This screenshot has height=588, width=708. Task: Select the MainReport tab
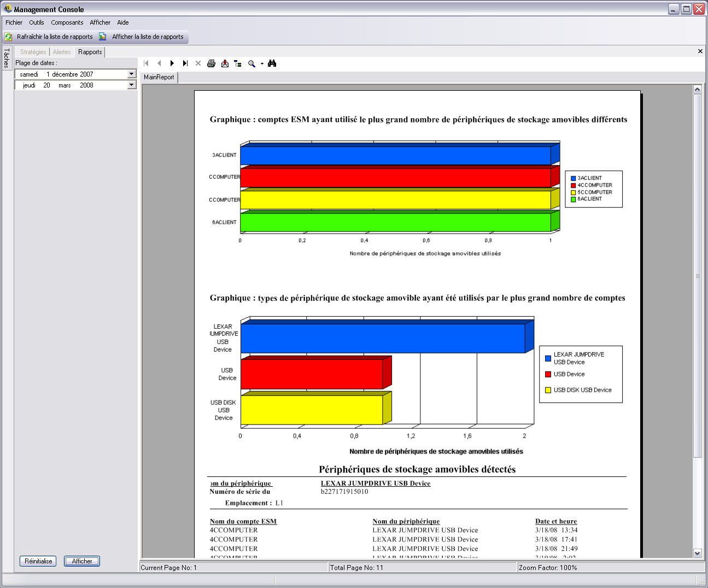(x=159, y=77)
